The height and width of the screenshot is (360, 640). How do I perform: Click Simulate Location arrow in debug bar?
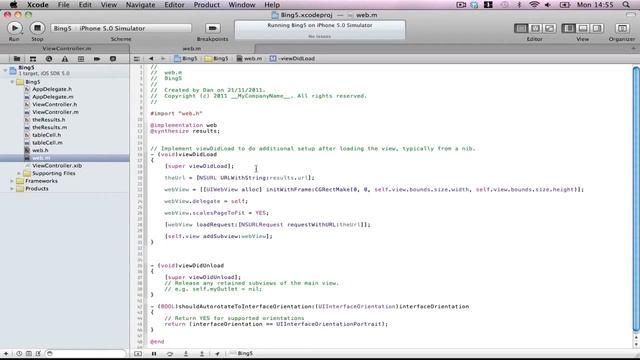pos(217,353)
